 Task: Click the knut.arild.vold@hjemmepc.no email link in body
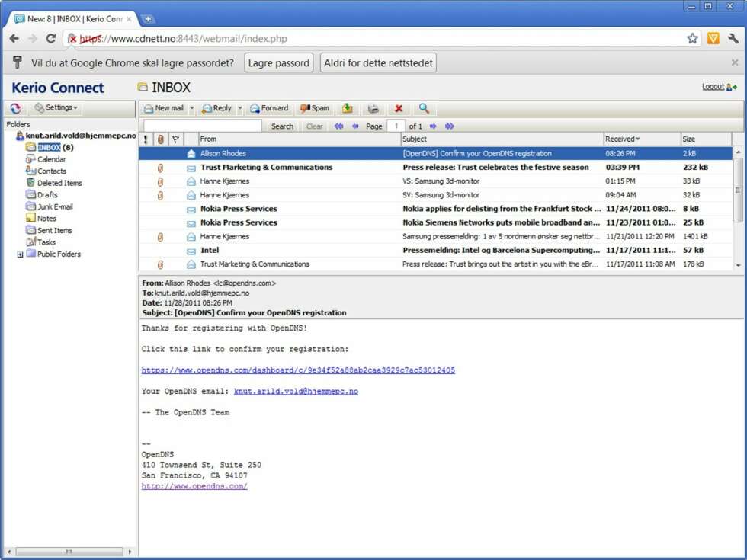296,392
